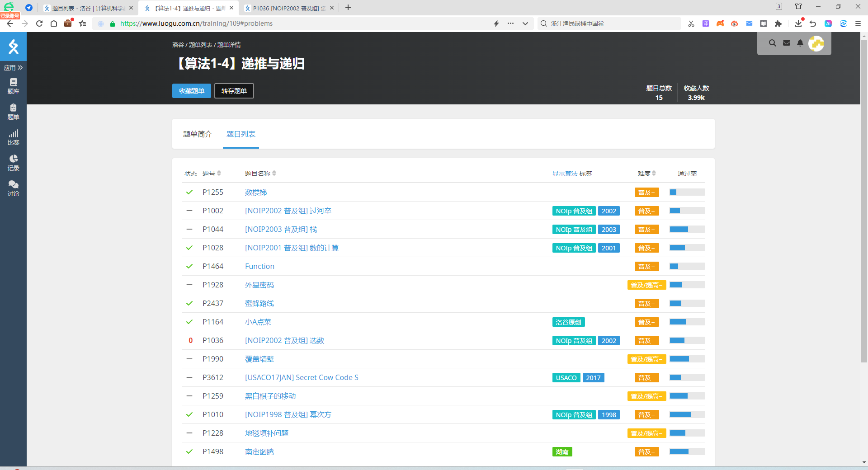Sort problems by 难度 column
The width and height of the screenshot is (868, 470).
coord(646,174)
